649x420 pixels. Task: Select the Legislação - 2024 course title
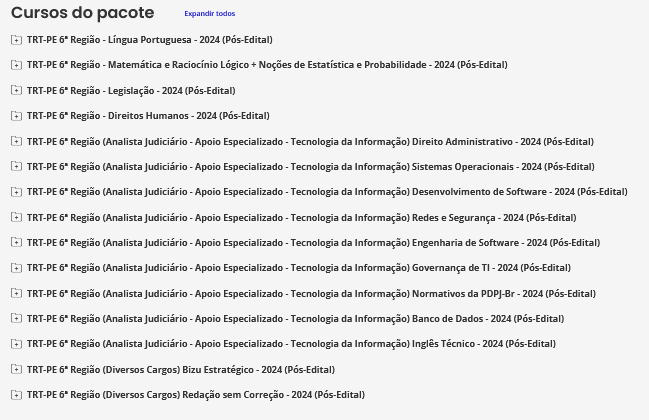[131, 91]
